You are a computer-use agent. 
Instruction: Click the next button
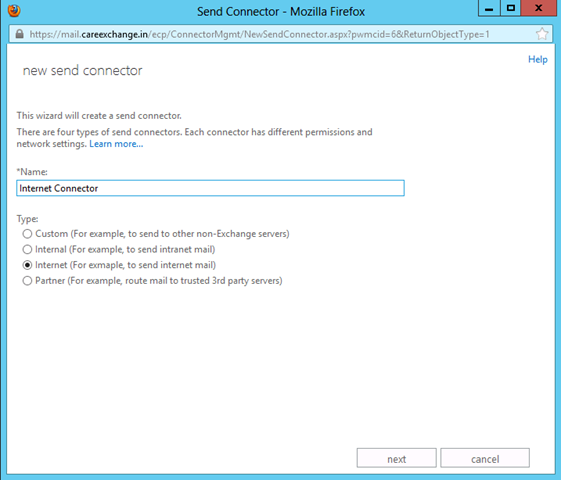[x=396, y=458]
